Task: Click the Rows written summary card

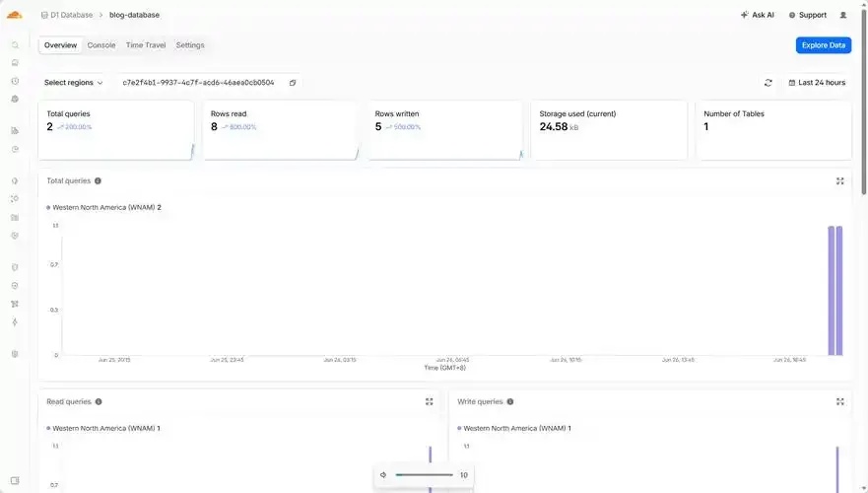Action: [x=445, y=130]
